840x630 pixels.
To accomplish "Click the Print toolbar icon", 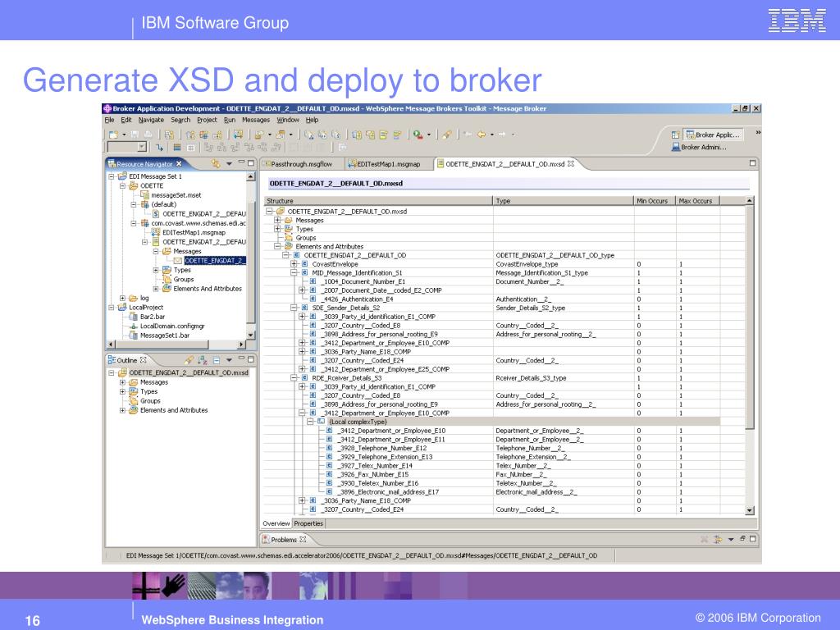I will coord(148,135).
